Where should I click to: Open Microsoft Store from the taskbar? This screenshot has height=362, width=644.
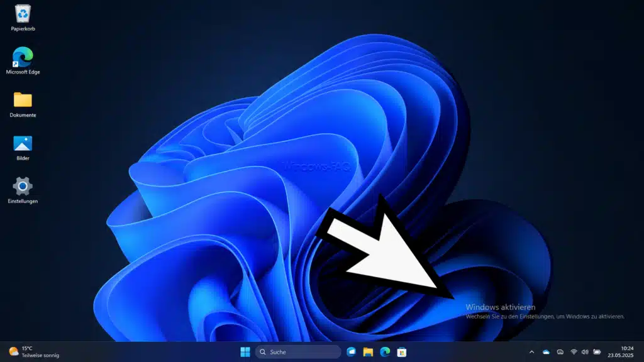pyautogui.click(x=402, y=352)
